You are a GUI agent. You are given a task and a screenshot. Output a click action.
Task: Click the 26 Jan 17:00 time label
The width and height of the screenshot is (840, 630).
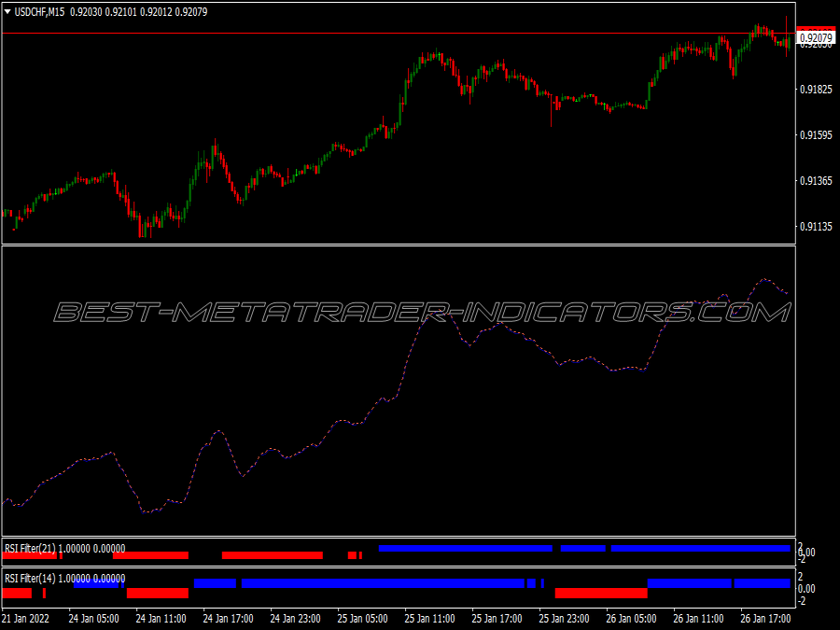point(765,618)
